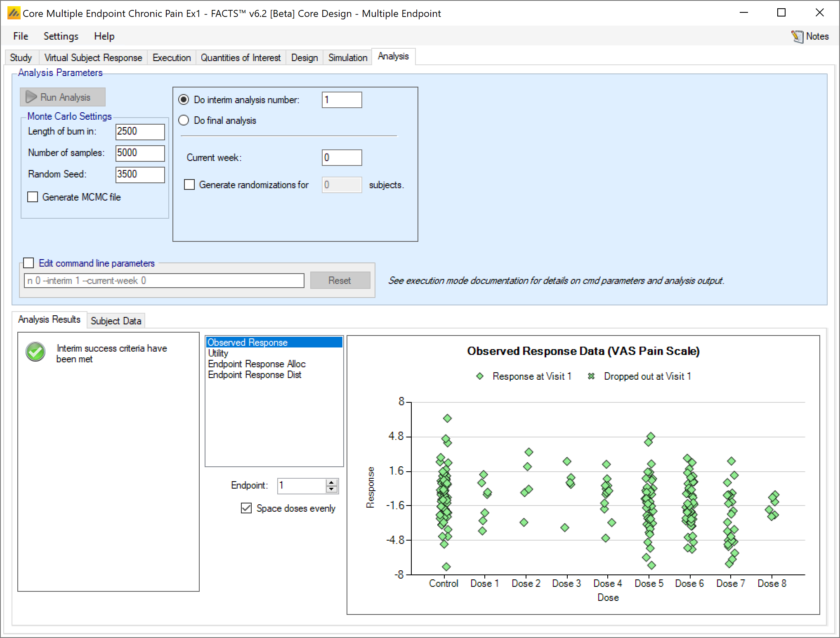Open the Settings menu

61,36
